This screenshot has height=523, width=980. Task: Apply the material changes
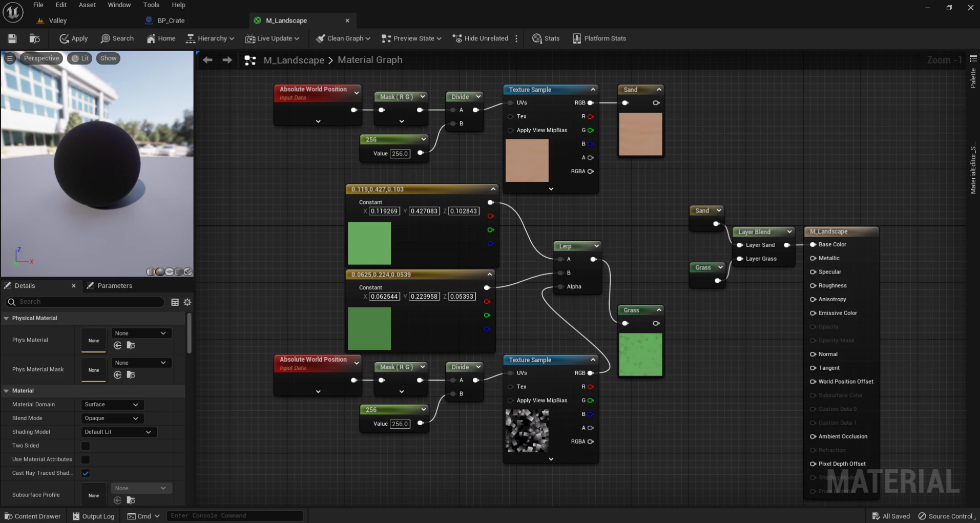[x=74, y=38]
